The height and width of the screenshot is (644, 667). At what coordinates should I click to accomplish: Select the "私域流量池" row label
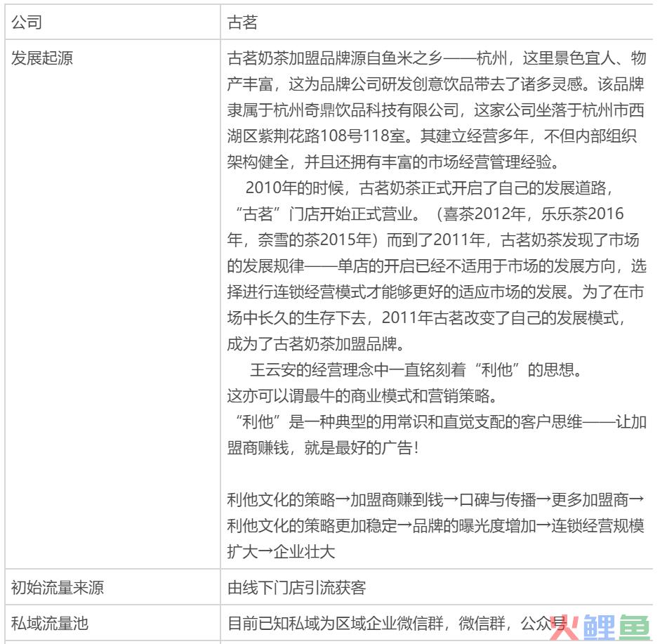50,623
